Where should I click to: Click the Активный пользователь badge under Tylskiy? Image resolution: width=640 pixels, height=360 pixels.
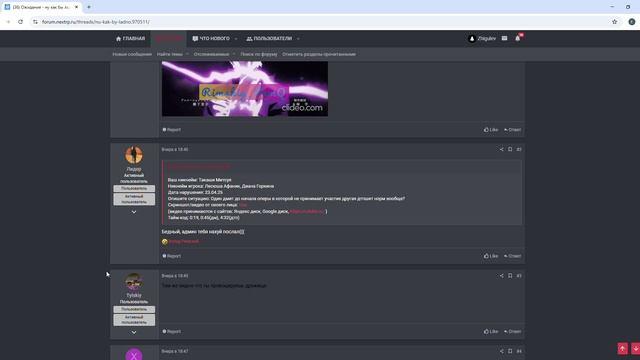pyautogui.click(x=134, y=320)
